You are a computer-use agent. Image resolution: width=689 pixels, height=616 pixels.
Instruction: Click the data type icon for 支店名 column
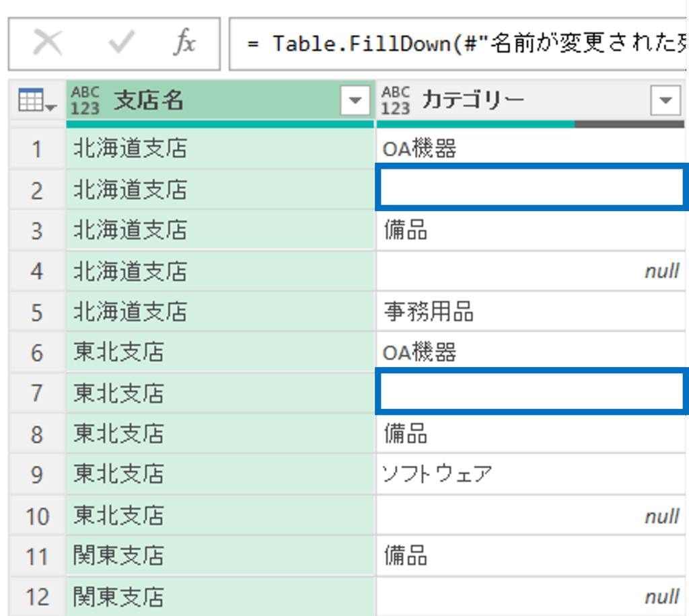85,101
